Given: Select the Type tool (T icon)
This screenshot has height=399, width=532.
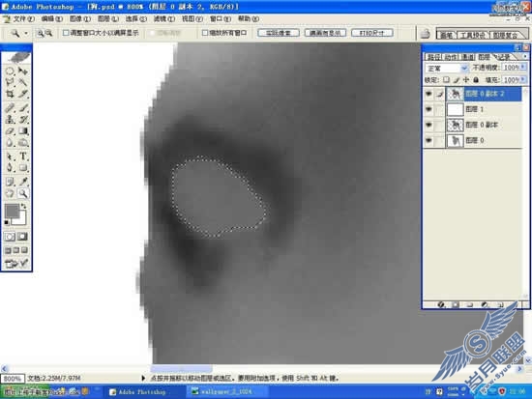Looking at the screenshot, I should click(23, 157).
